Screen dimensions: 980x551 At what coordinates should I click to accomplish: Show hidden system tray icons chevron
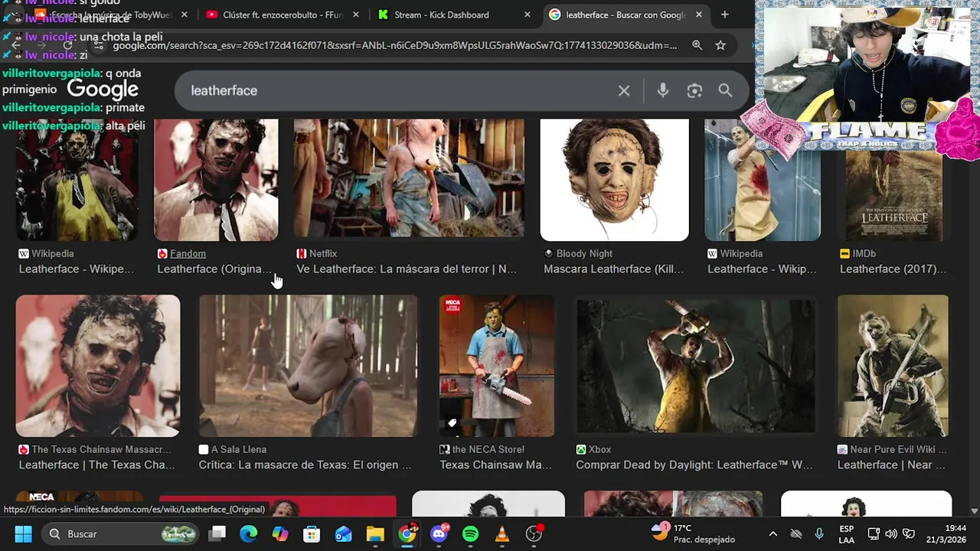click(773, 533)
